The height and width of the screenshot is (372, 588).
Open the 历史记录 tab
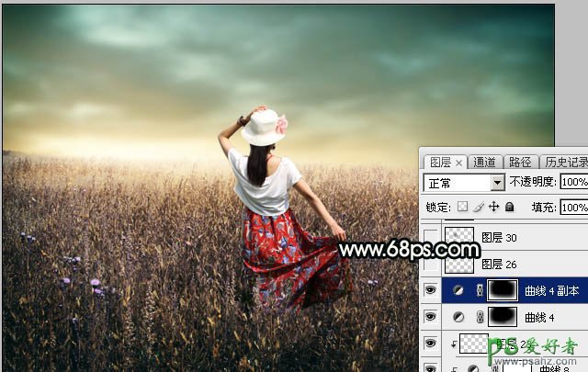(x=564, y=162)
